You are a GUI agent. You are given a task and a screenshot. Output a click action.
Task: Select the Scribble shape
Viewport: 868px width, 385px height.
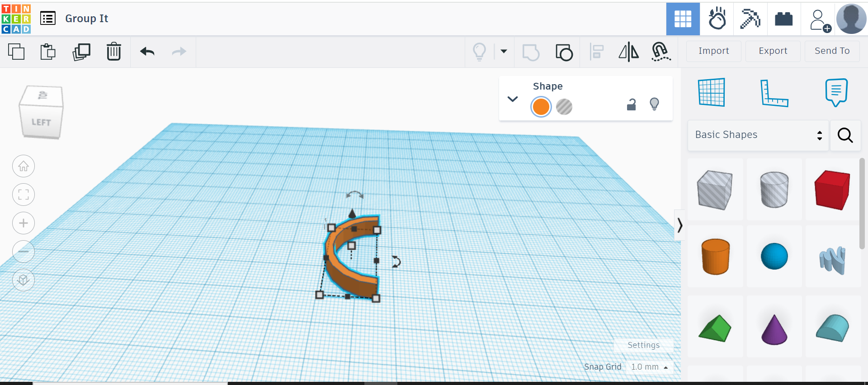(x=832, y=260)
